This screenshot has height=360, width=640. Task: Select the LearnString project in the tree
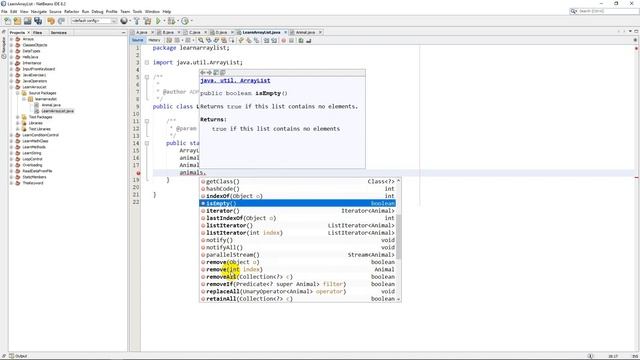coord(32,153)
